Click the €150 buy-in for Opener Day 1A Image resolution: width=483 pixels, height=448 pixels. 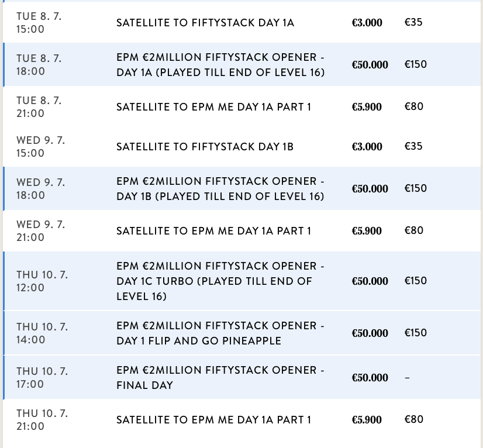[x=416, y=64]
